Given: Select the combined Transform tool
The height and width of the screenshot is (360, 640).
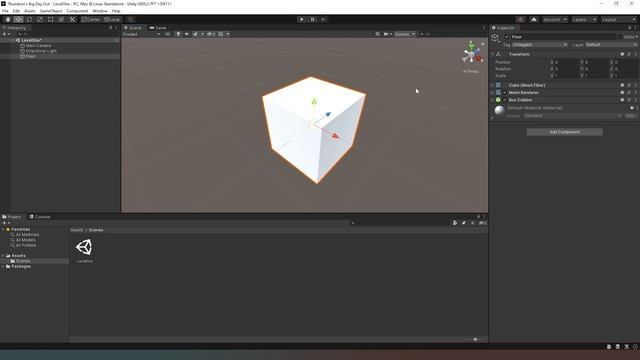Looking at the screenshot, I should pos(61,19).
